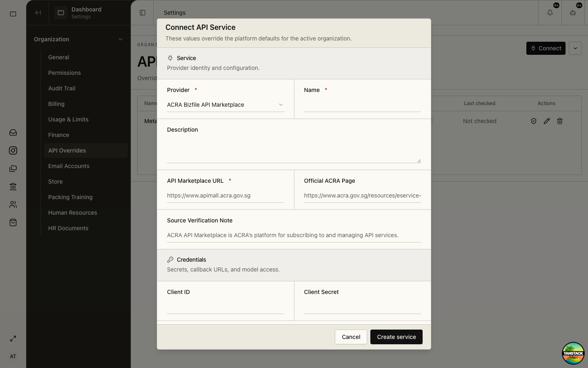Select API Overrides in the sidebar
This screenshot has width=588, height=368.
click(86, 150)
